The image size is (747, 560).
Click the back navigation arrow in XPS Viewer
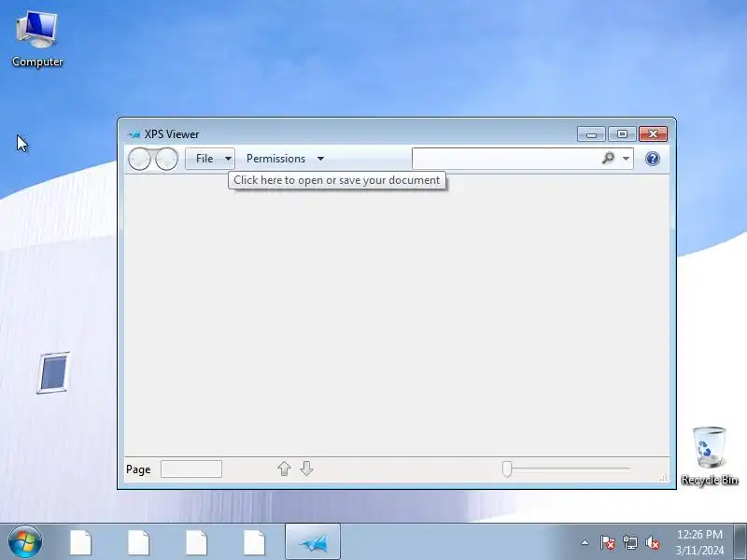click(140, 159)
